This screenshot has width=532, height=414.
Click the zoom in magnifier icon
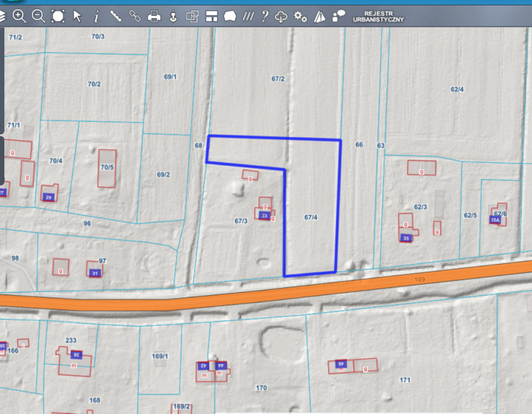(x=19, y=16)
